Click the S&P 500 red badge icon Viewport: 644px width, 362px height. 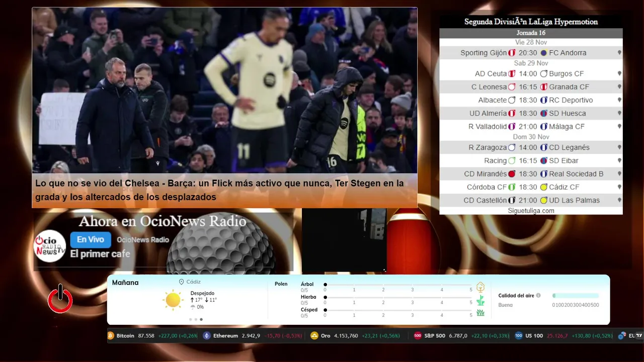[x=418, y=336]
